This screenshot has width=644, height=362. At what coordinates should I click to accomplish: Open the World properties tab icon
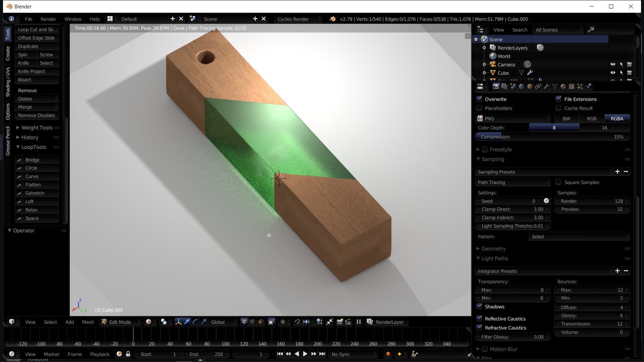click(521, 86)
